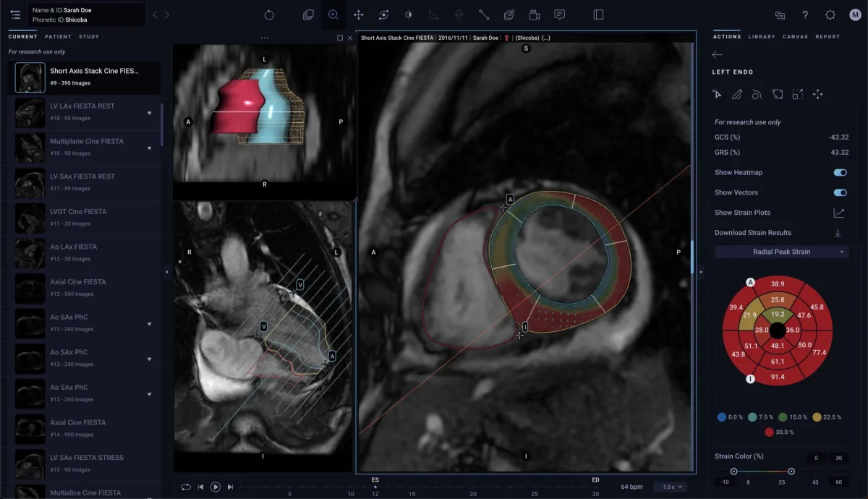Select the line measurement tool

click(x=484, y=14)
